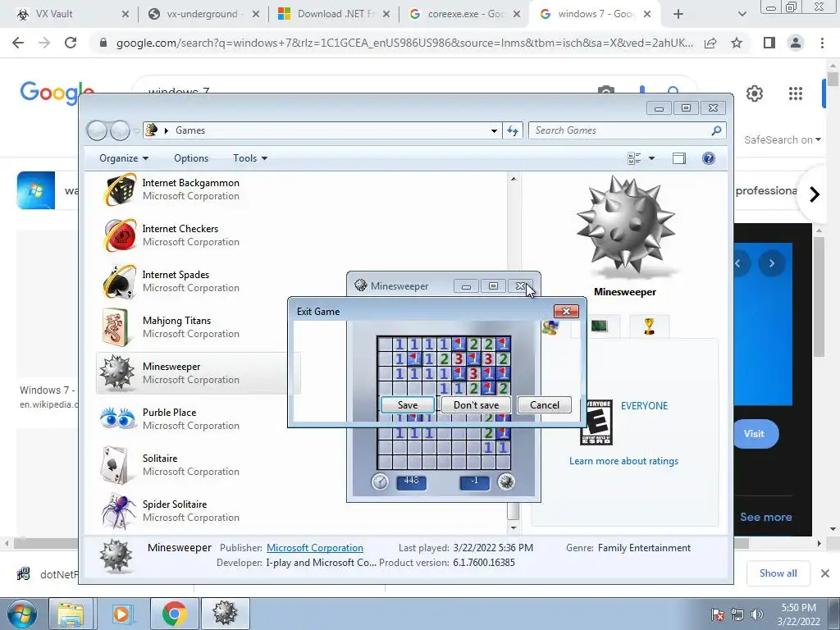This screenshot has height=630, width=840.
Task: Click Minesweeper taskbar icon
Action: click(225, 614)
